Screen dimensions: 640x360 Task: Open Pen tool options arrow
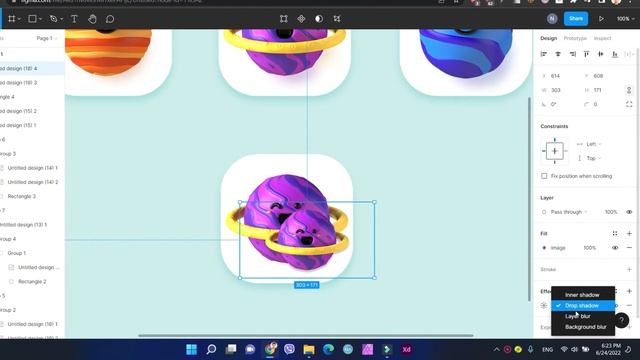[x=61, y=19]
